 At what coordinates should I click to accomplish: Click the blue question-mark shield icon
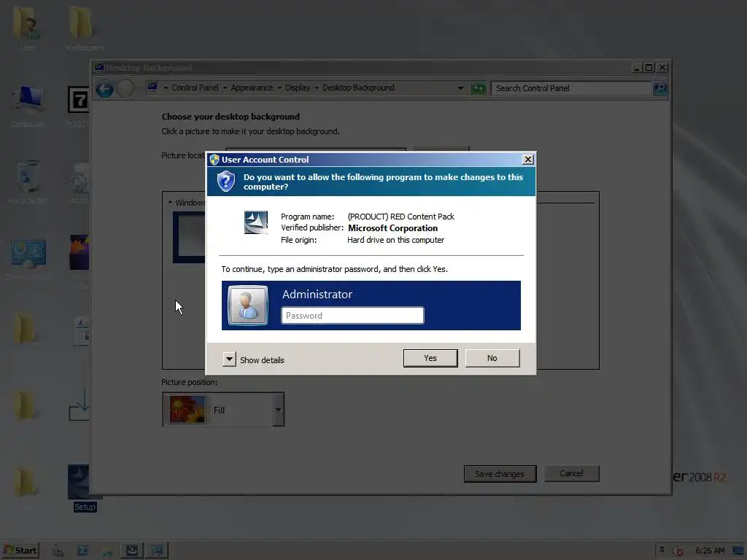(x=226, y=182)
